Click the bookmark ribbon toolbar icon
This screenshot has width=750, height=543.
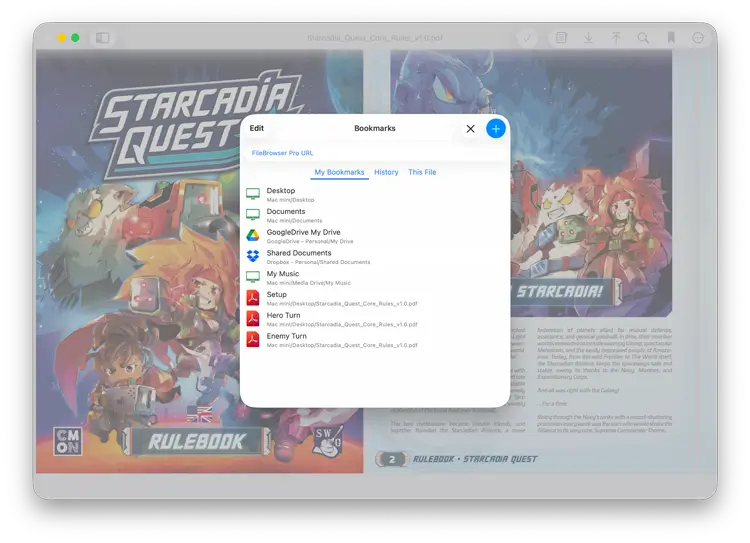point(671,38)
